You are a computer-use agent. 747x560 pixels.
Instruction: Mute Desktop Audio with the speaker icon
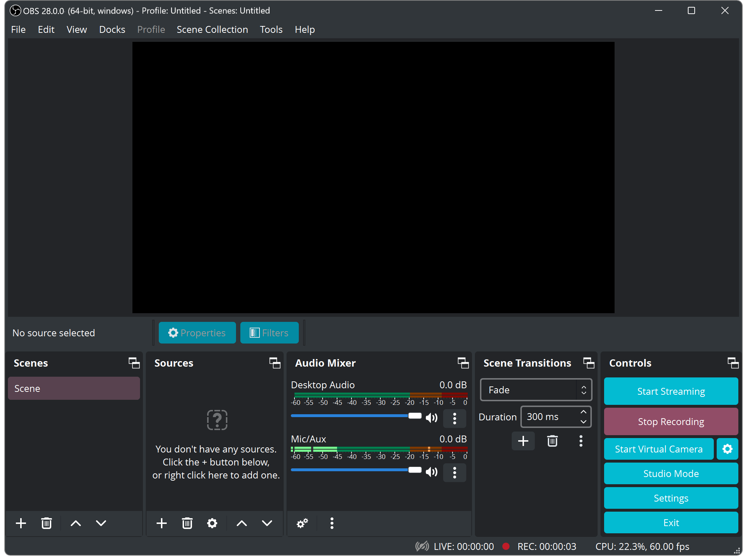432,417
